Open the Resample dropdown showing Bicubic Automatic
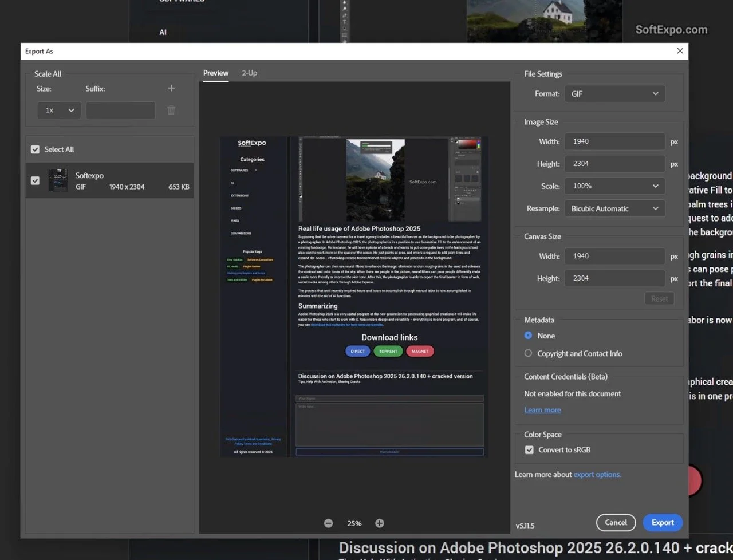The height and width of the screenshot is (560, 733). click(614, 208)
